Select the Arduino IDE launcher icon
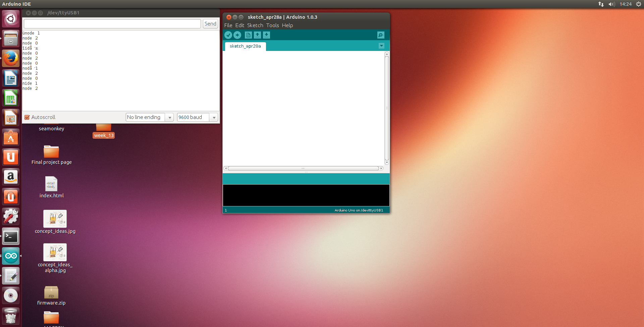 pyautogui.click(x=11, y=256)
